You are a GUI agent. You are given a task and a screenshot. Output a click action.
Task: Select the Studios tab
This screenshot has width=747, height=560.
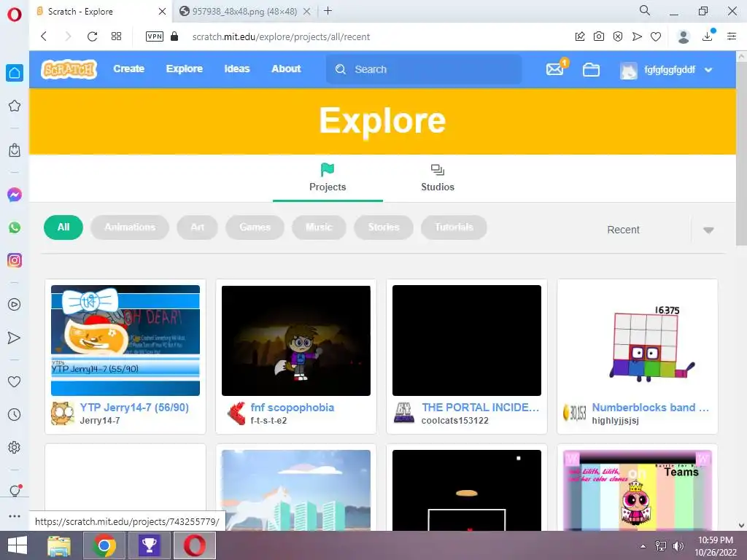tap(438, 178)
